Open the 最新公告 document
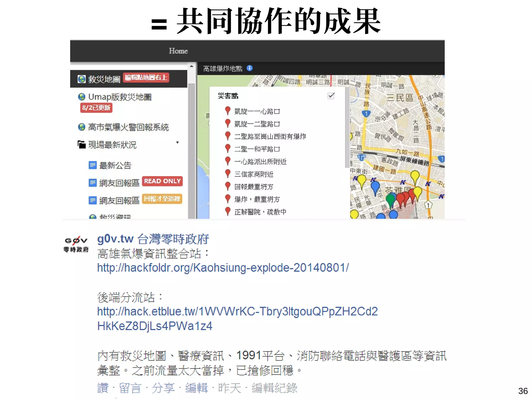Screen dimensions: 532x399 [115, 165]
